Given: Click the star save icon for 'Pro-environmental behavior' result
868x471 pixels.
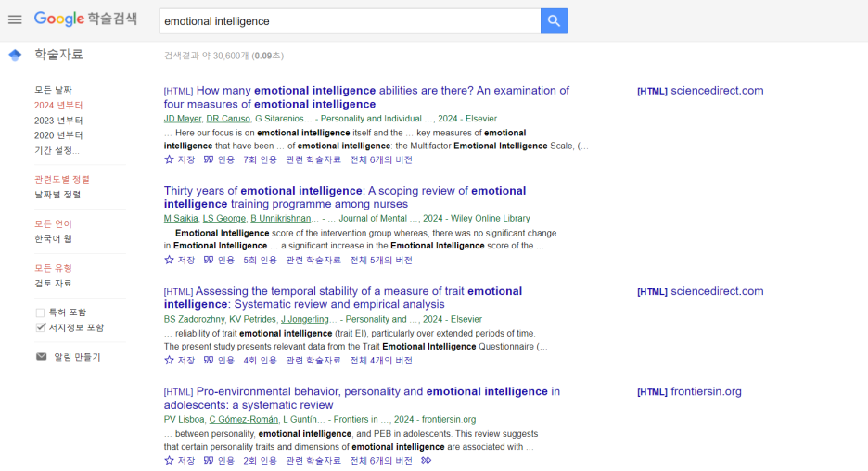Looking at the screenshot, I should (x=170, y=461).
